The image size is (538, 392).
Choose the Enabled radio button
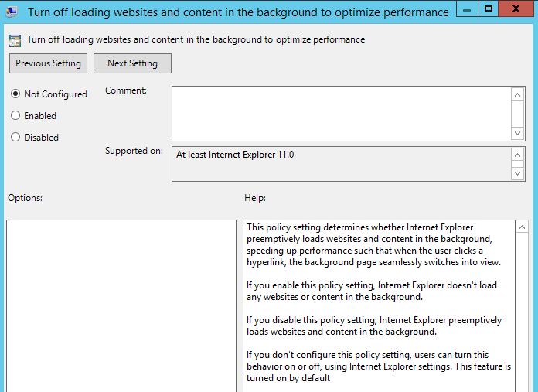[x=15, y=116]
